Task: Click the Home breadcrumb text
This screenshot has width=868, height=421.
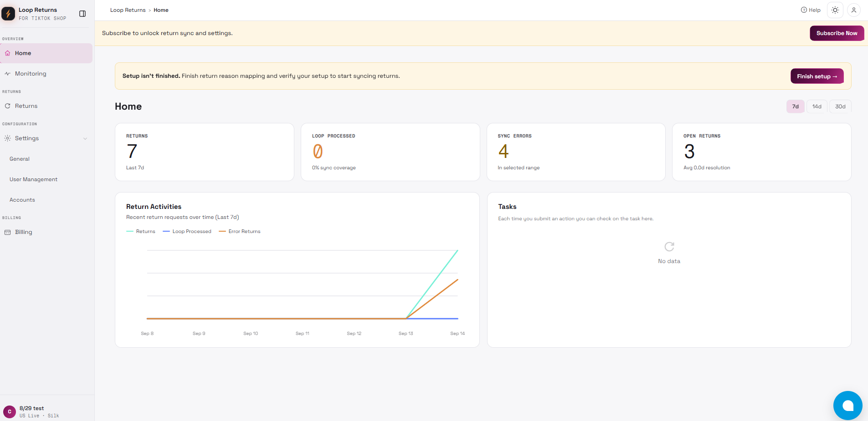Action: tap(161, 10)
